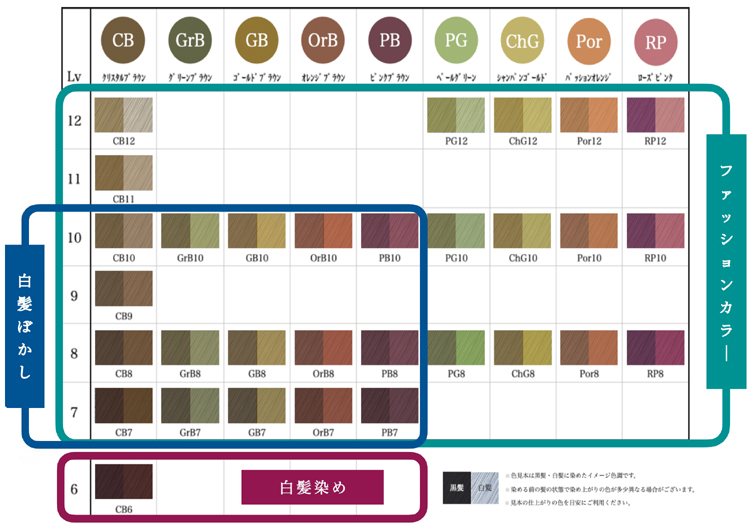Select the OrB Orange Brown circle icon
The image size is (750, 528).
[323, 41]
